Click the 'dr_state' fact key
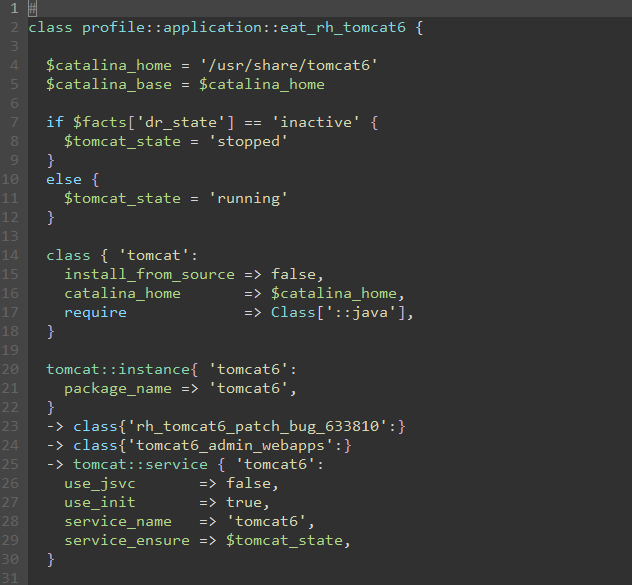Image resolution: width=632 pixels, height=585 pixels. pos(181,122)
